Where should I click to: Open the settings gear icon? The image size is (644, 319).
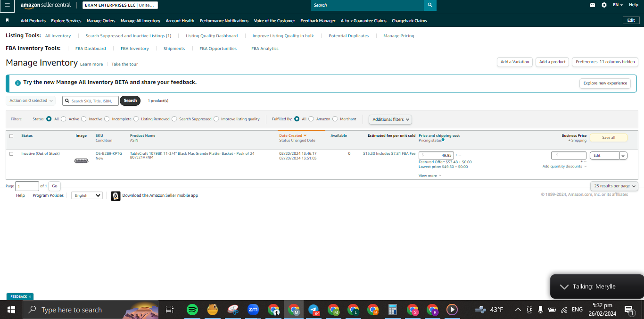pos(604,5)
